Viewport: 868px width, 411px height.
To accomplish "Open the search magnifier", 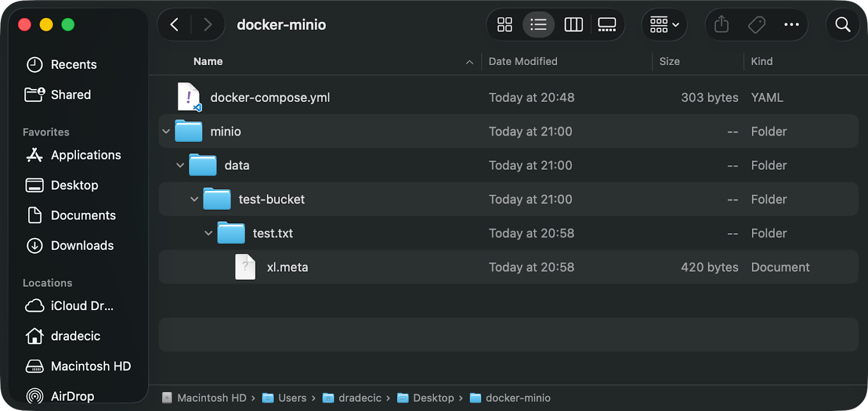I will coord(843,24).
